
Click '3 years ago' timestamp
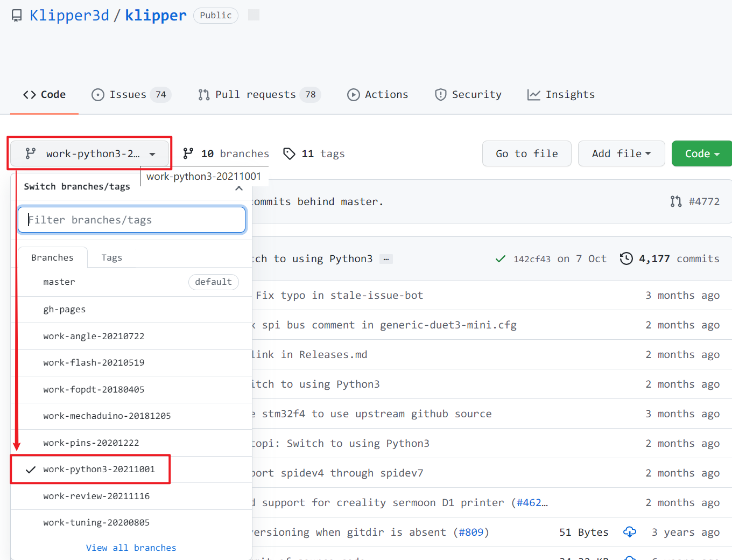click(x=686, y=532)
